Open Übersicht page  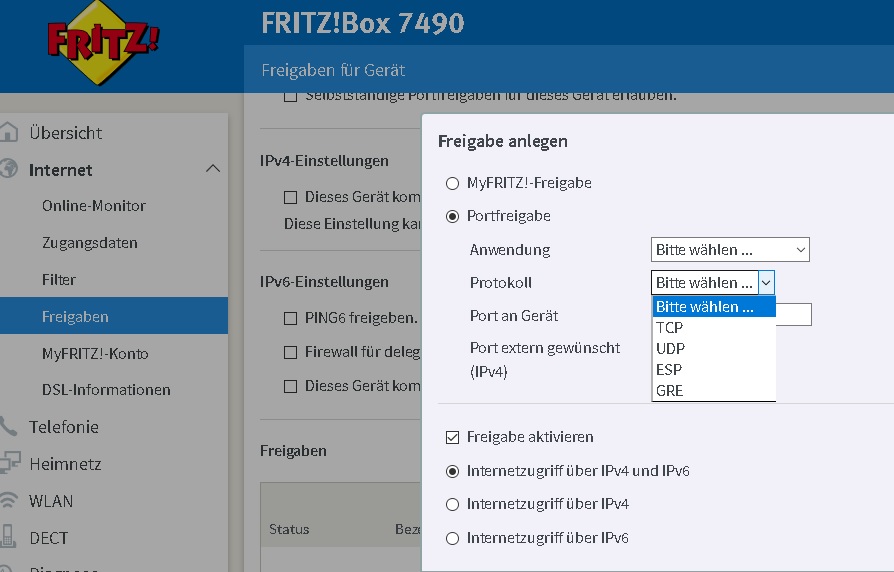coord(66,133)
